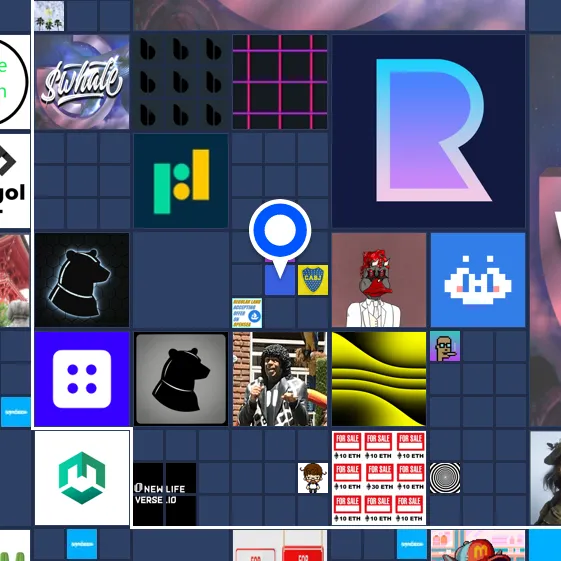The width and height of the screenshot is (561, 561).
Task: Click the cartoon boy with glasses tile
Action: pyautogui.click(x=313, y=478)
